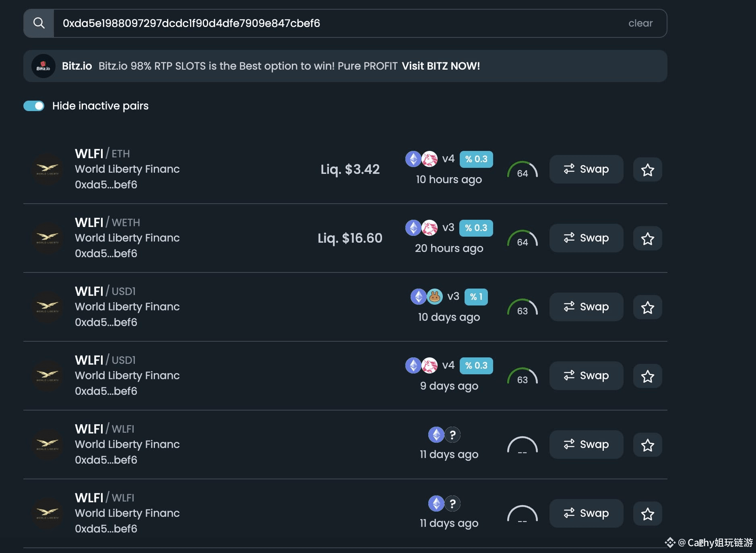Click the '20 hours ago' timestamp
The height and width of the screenshot is (553, 756).
click(449, 248)
